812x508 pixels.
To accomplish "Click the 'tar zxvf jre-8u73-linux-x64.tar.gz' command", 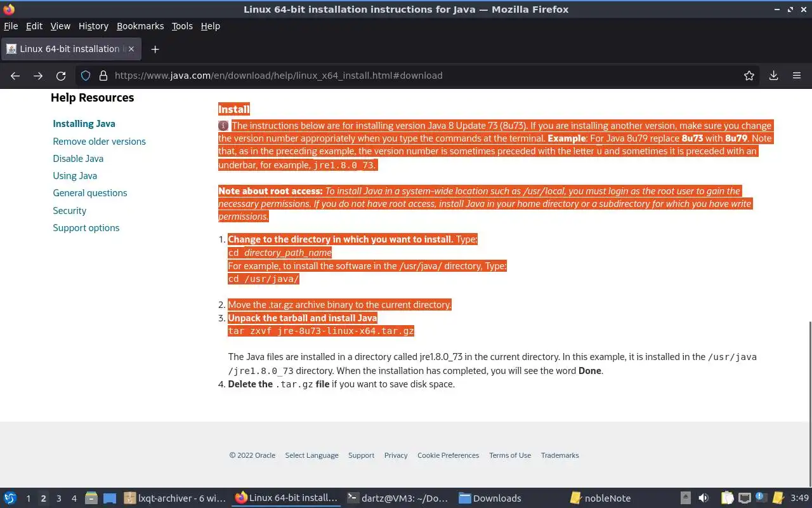I will [321, 331].
